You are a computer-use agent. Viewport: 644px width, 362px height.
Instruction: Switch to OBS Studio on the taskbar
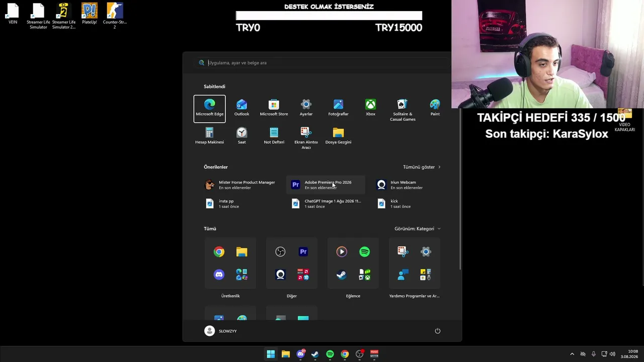click(360, 354)
